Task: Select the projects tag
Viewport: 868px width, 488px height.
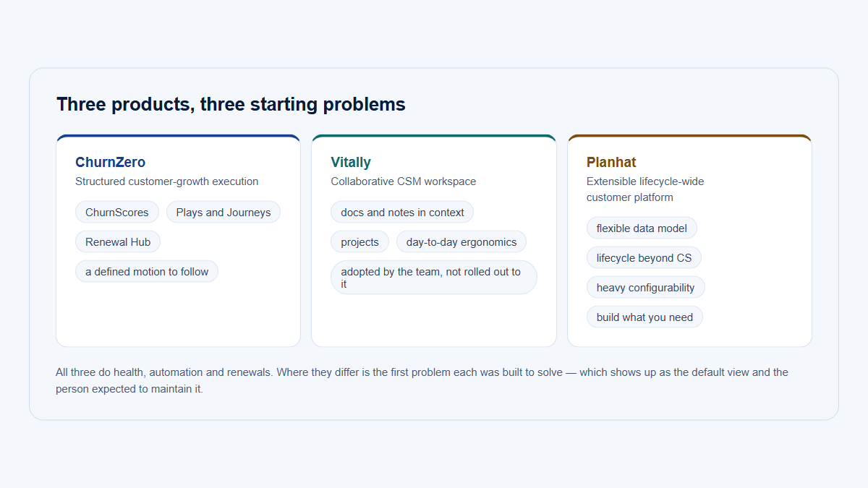Action: coord(359,241)
